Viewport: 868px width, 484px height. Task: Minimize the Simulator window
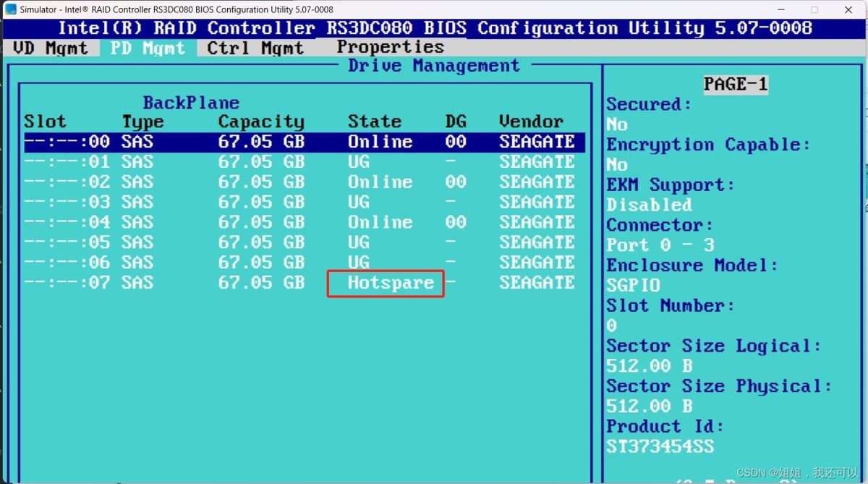(780, 9)
